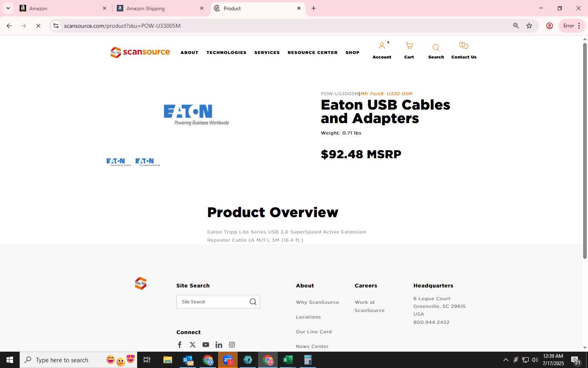Switch to the Amazon Shipping tab

coord(160,8)
